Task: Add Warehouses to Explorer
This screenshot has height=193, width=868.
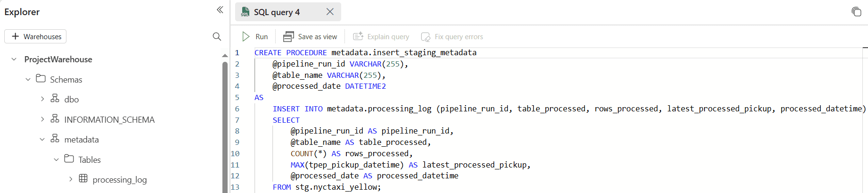Action: (35, 36)
